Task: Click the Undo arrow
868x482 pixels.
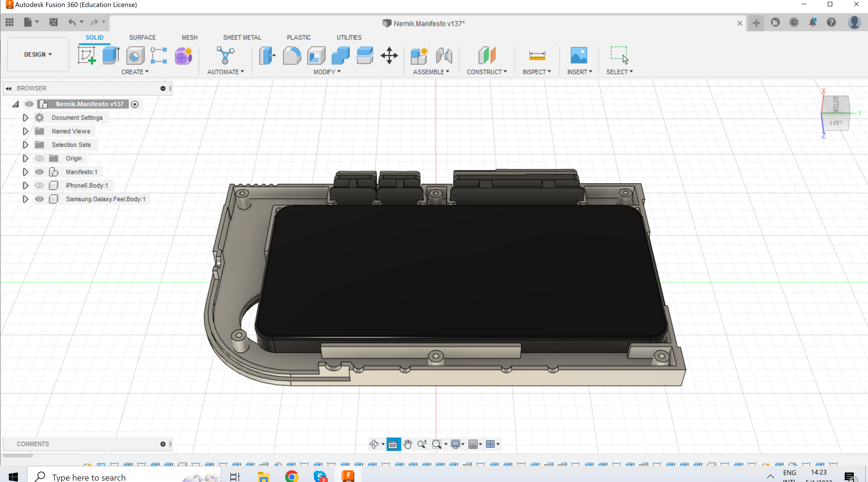Action: point(72,22)
